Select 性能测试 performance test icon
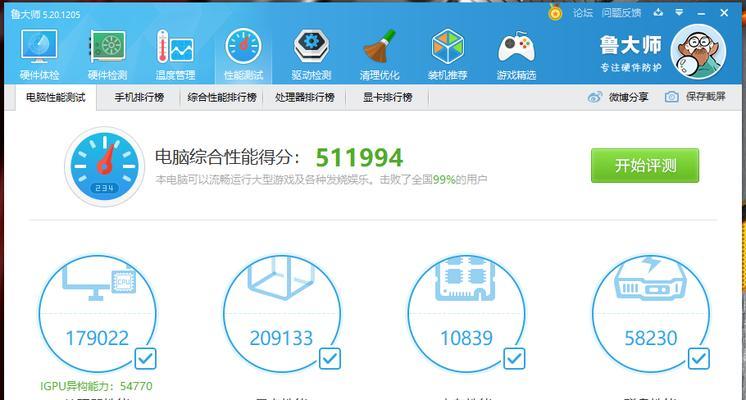The image size is (746, 400). click(x=244, y=47)
